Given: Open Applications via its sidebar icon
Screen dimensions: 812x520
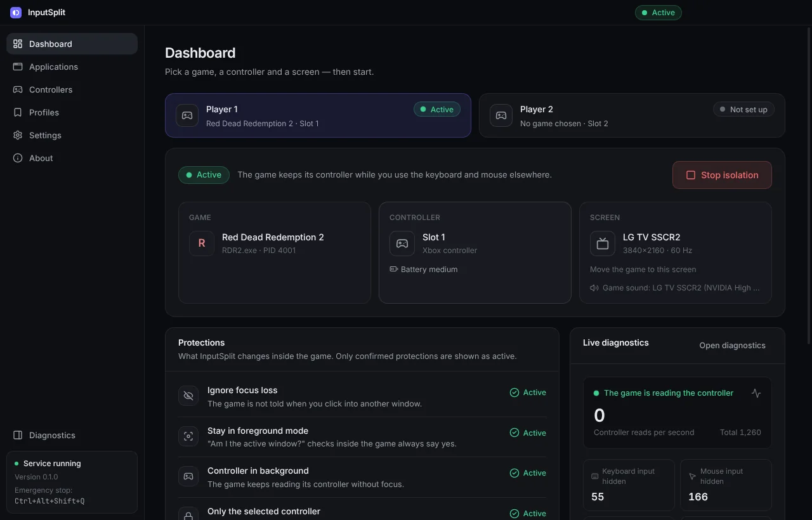Looking at the screenshot, I should pyautogui.click(x=18, y=67).
